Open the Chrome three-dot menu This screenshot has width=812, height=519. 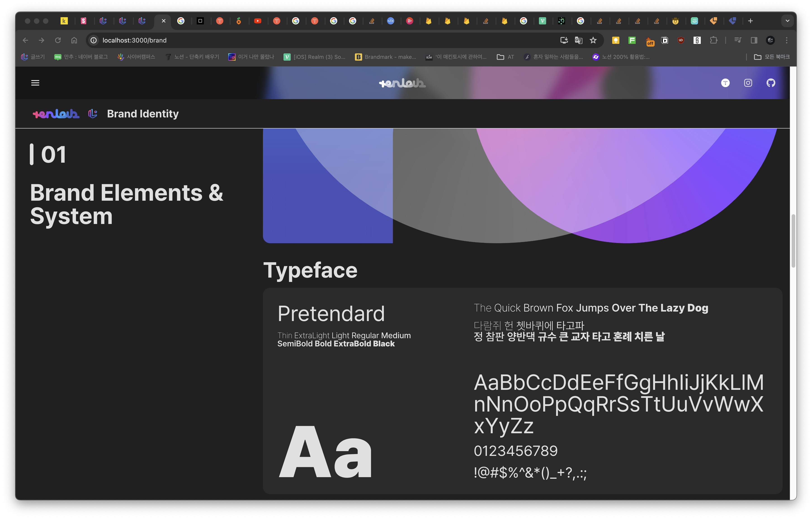tap(787, 40)
